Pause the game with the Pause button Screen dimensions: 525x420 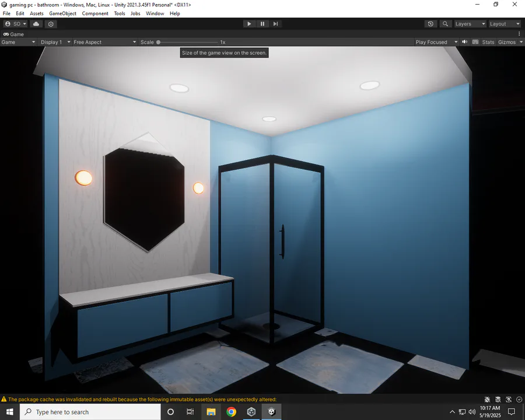coord(262,24)
